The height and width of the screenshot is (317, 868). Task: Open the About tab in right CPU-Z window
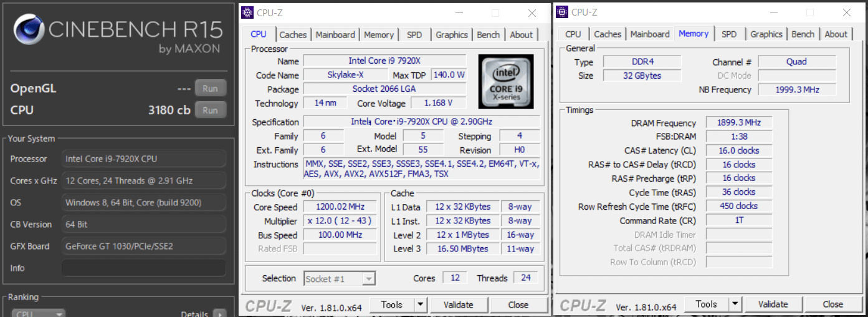[x=836, y=34]
